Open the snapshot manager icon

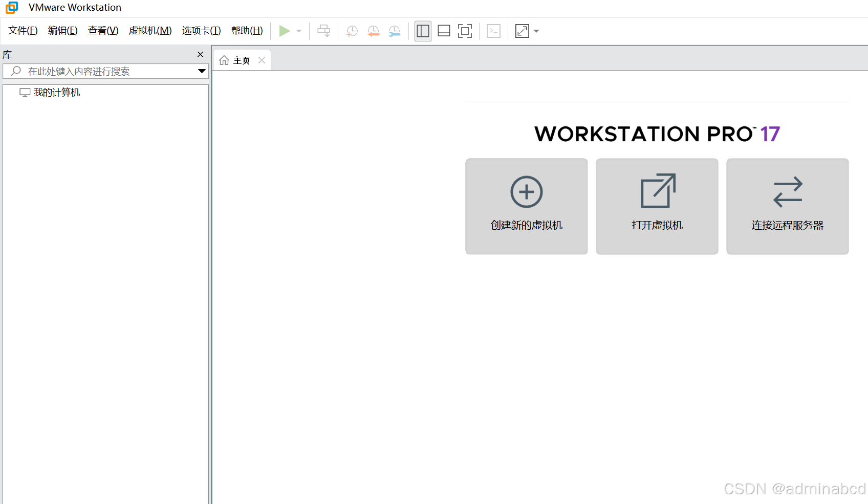(395, 31)
